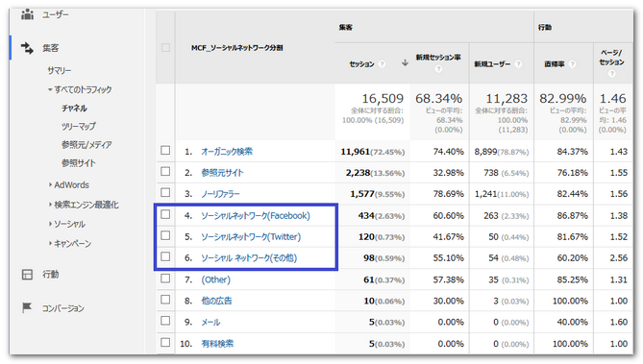This screenshot has width=643, height=364.
Task: Collapse the すべてのトラフィック tree section
Action: [50, 89]
